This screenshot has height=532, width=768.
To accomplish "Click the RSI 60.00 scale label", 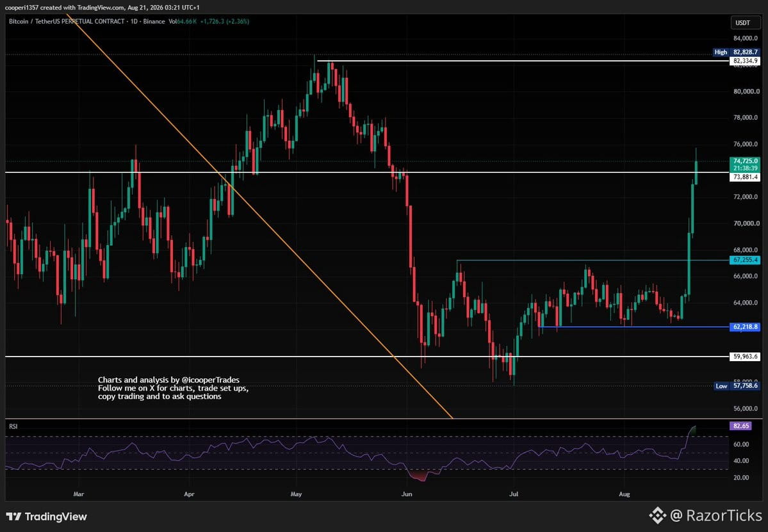I will (741, 444).
